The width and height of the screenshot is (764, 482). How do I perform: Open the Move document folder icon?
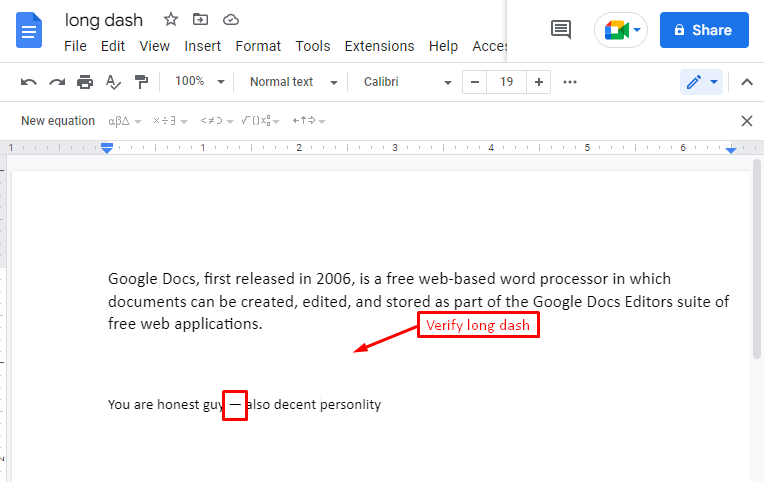tap(200, 19)
